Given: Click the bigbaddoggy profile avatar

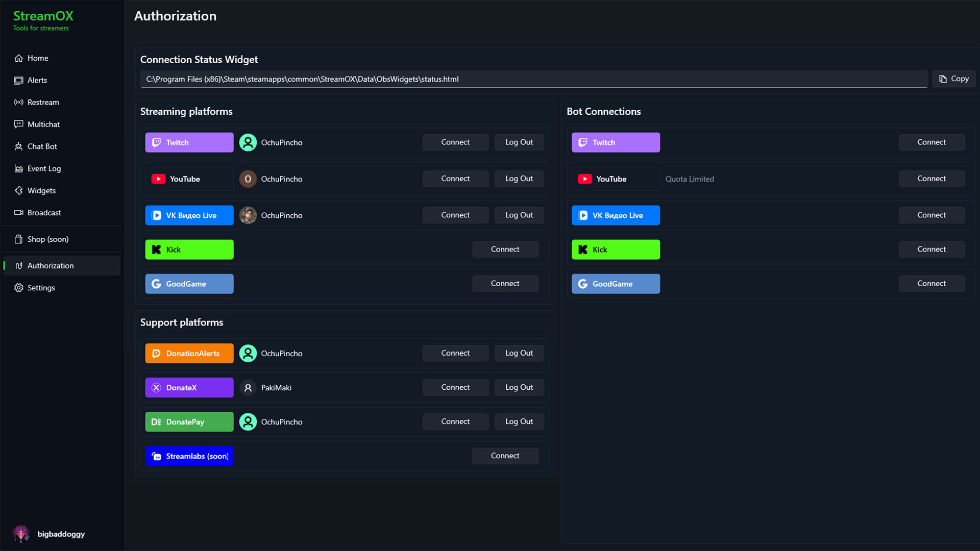Looking at the screenshot, I should pos(21,534).
